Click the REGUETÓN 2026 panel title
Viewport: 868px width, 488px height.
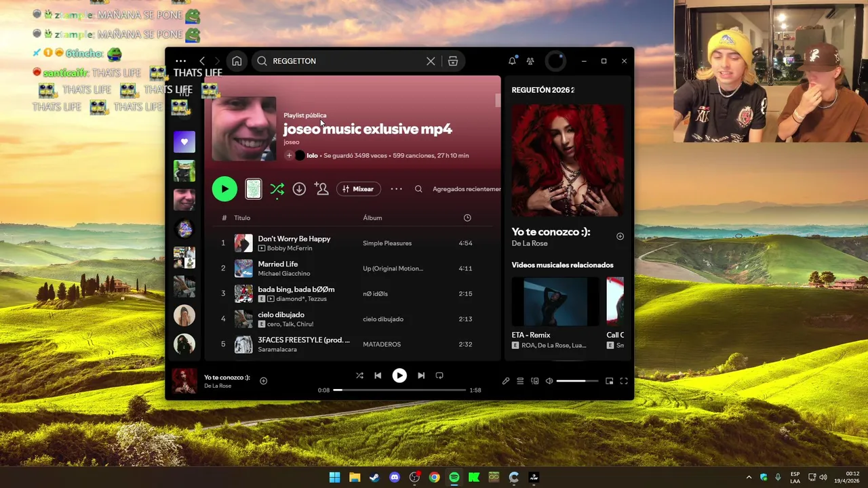click(542, 90)
